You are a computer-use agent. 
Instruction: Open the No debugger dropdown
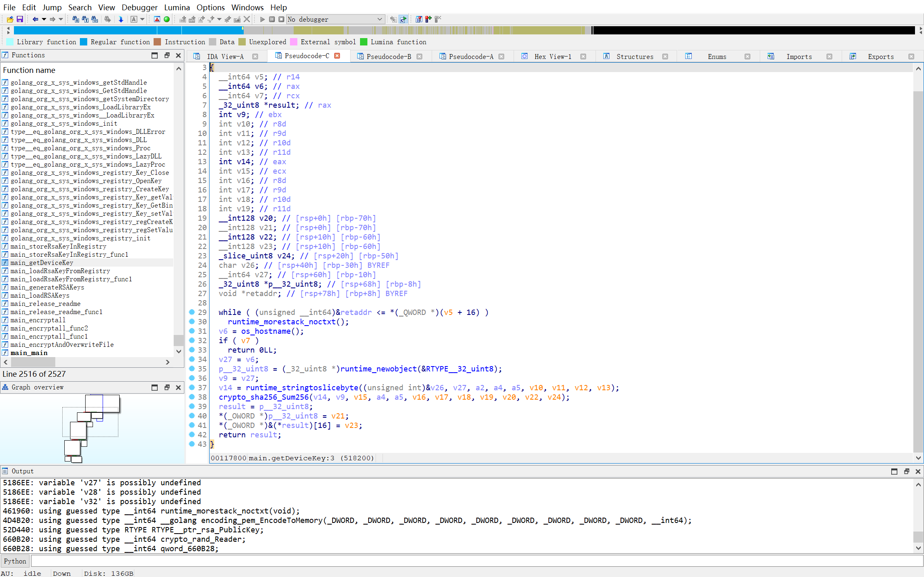335,19
